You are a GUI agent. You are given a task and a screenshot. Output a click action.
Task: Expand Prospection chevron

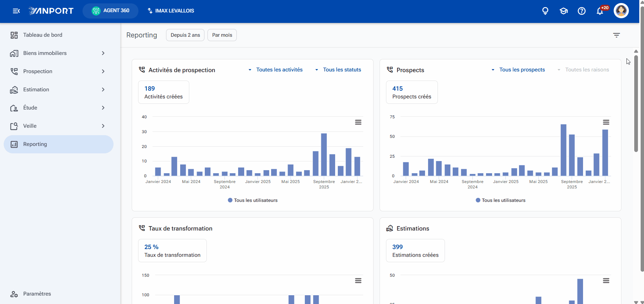pos(103,71)
